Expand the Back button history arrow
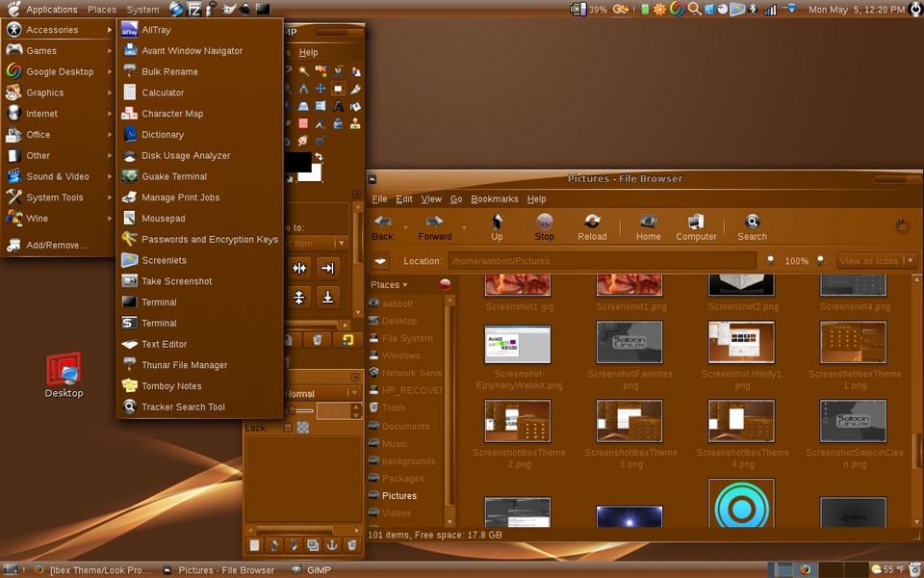This screenshot has height=578, width=924. 405,228
